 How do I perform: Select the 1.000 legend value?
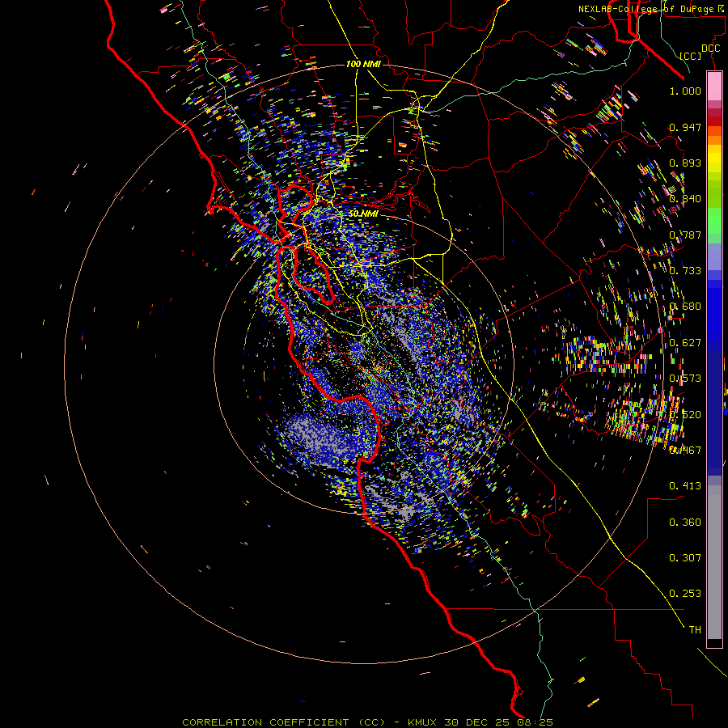click(685, 91)
